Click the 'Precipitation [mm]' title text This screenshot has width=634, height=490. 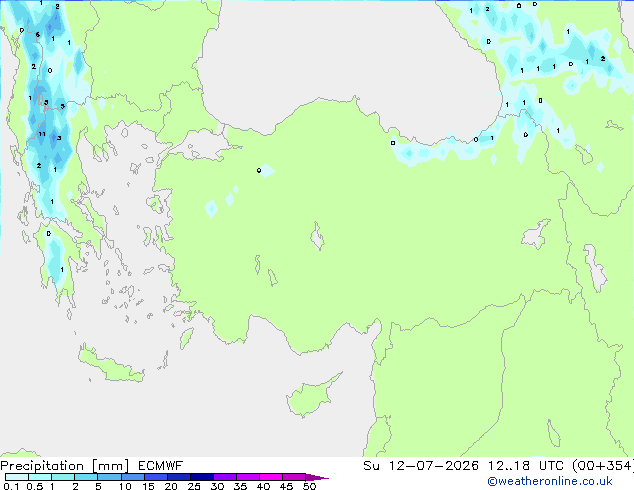point(65,466)
